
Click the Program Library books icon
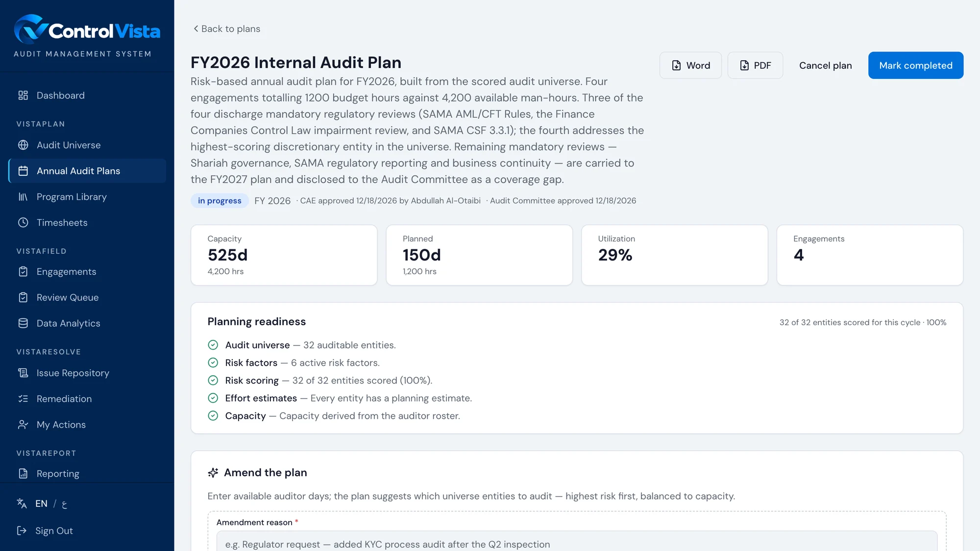click(23, 197)
